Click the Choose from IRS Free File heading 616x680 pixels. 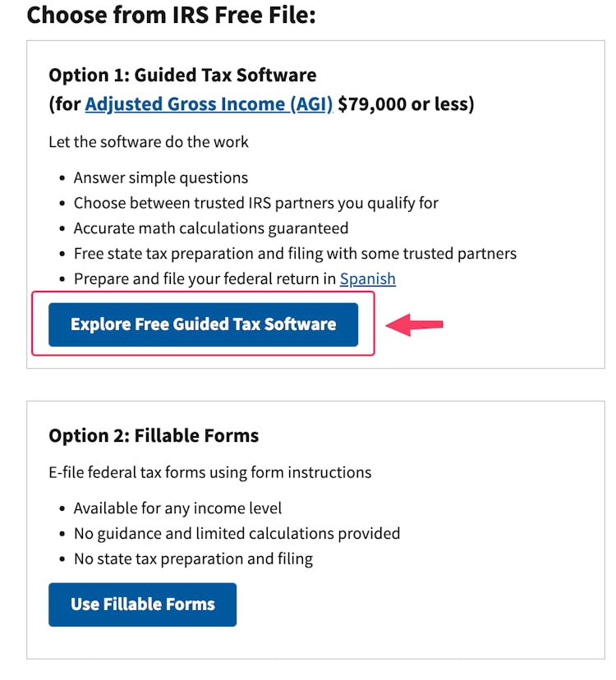pyautogui.click(x=171, y=14)
